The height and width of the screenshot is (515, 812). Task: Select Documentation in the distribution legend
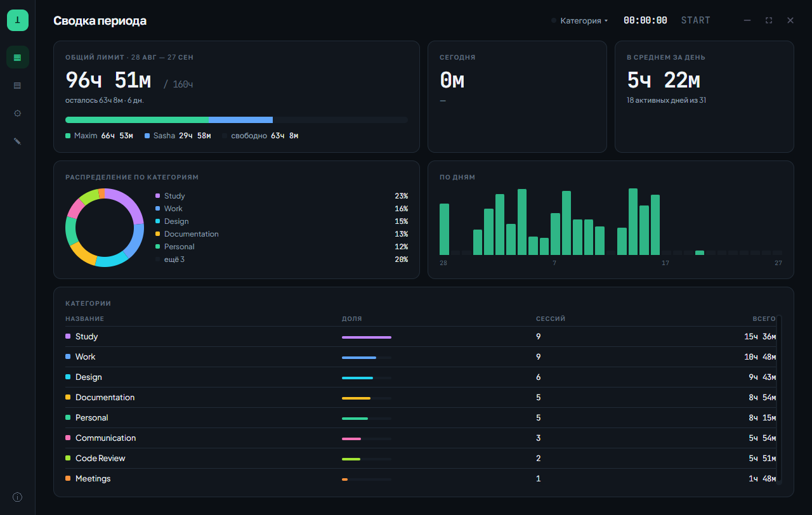coord(282,234)
